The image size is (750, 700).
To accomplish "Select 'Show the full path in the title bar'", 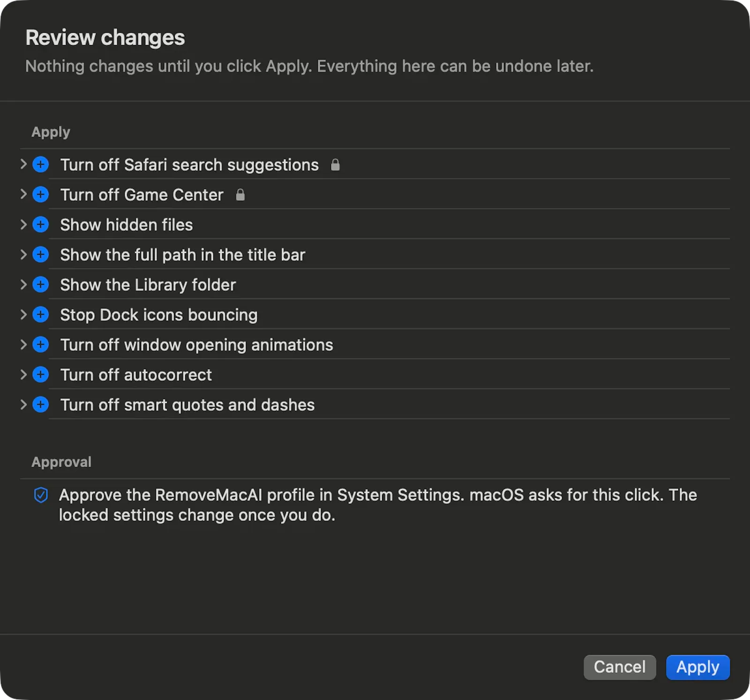I will click(x=183, y=255).
